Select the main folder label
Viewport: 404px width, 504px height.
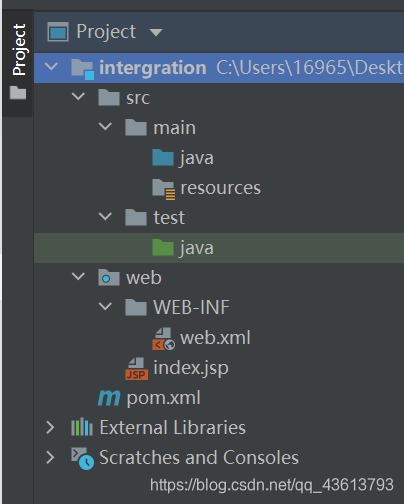[174, 128]
